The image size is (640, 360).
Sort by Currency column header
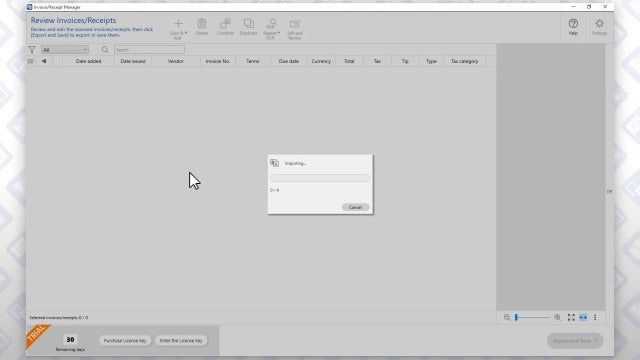tap(321, 61)
